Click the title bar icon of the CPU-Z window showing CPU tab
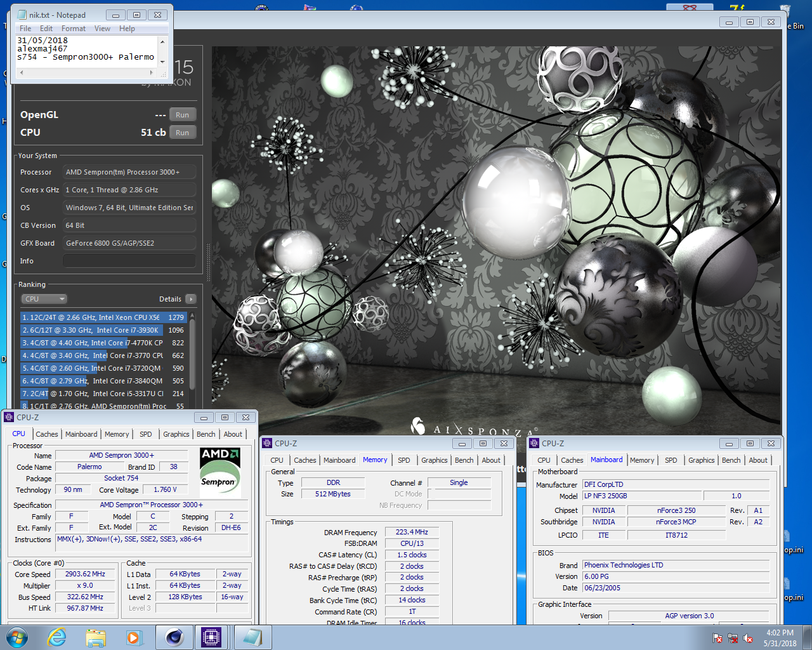Image resolution: width=812 pixels, height=650 pixels. 9,417
